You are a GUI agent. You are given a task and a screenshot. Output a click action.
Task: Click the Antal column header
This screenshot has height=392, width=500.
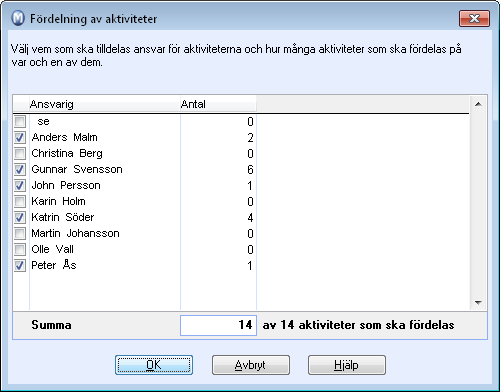tap(218, 104)
